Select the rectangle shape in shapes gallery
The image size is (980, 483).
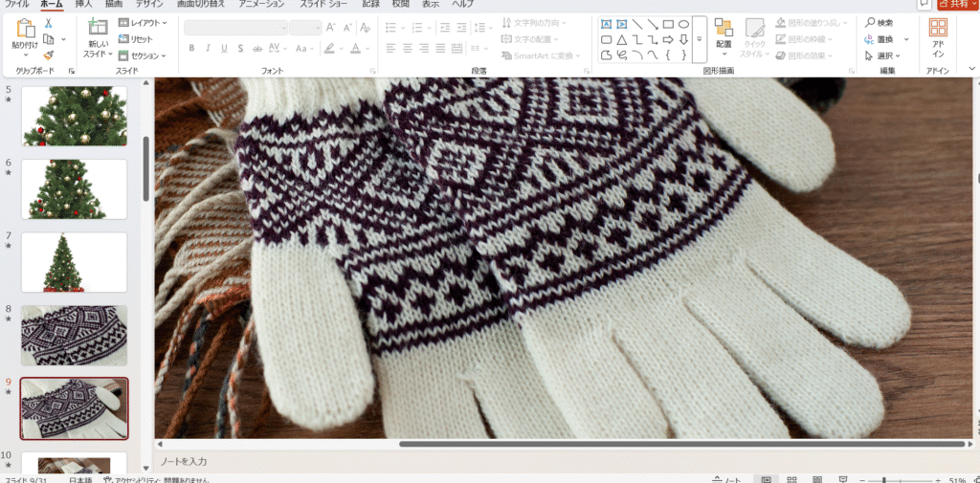[x=669, y=24]
